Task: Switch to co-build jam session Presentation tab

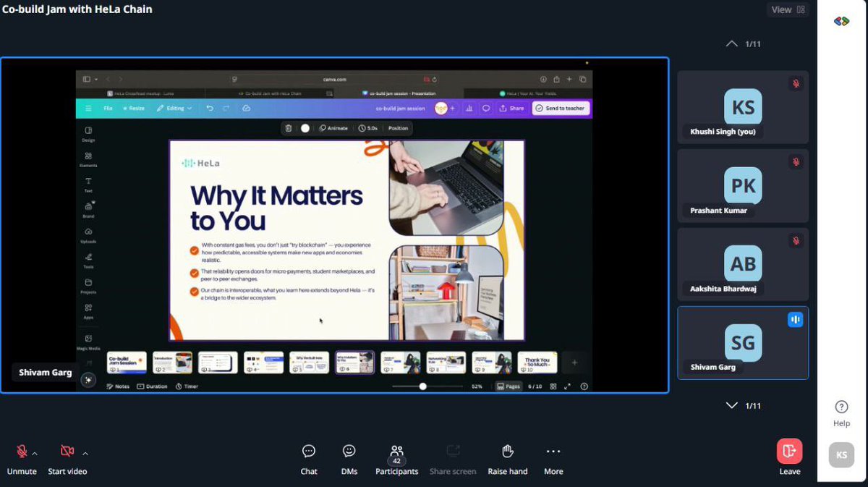Action: (399, 93)
